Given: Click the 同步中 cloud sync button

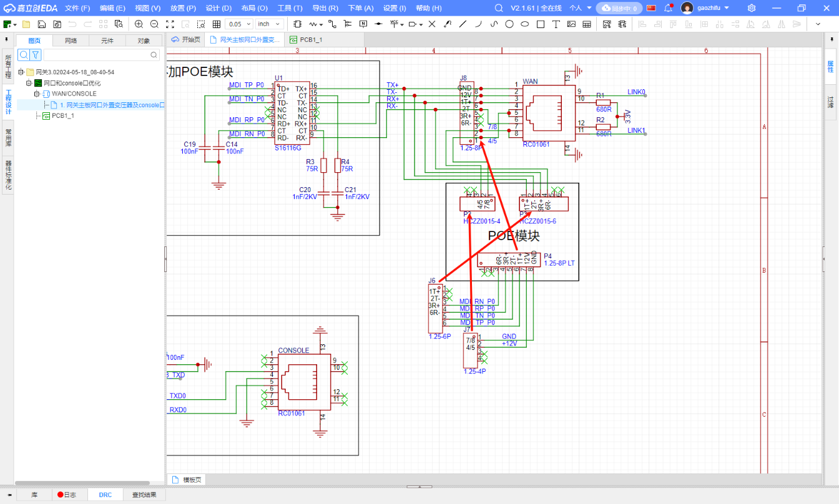Looking at the screenshot, I should point(619,8).
